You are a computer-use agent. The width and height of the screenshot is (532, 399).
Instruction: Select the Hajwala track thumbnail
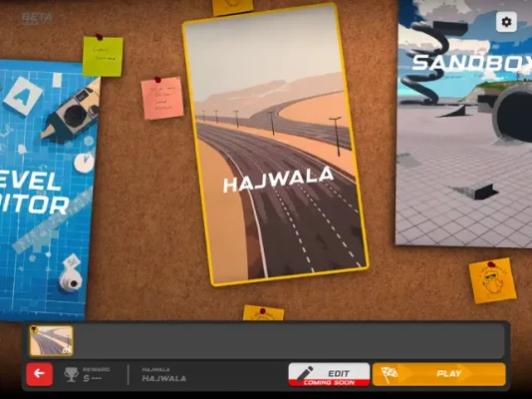[51, 341]
